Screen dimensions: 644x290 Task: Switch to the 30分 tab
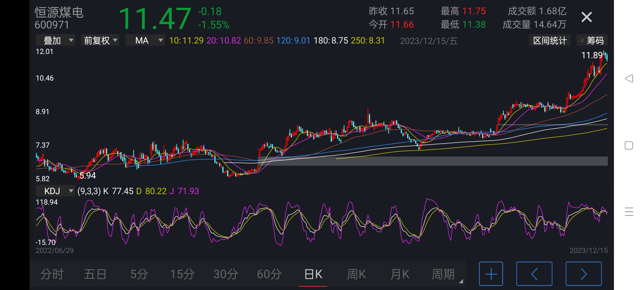(x=226, y=274)
